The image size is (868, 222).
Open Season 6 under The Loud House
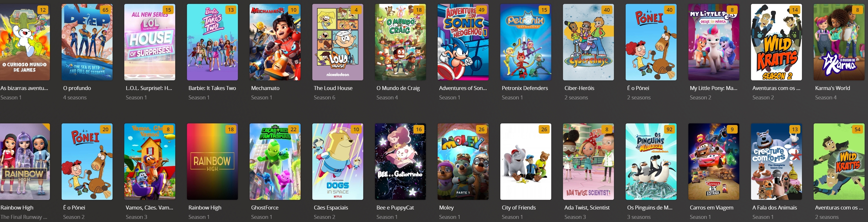pos(324,97)
